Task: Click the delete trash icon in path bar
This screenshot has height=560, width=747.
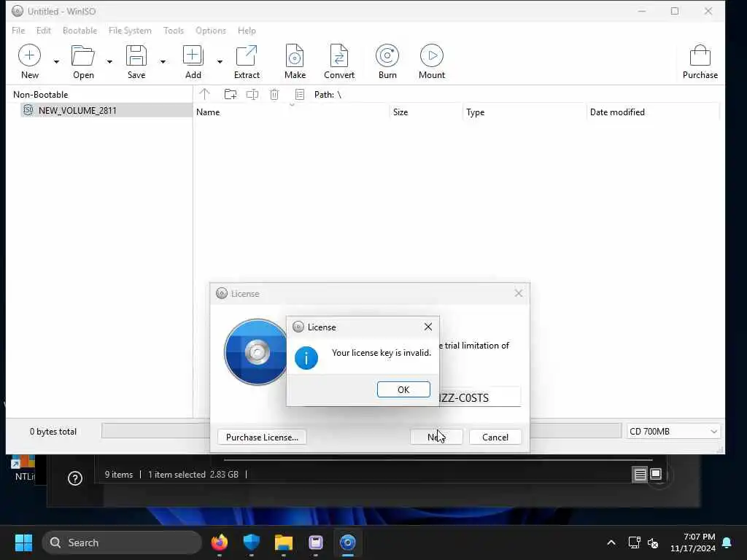Action: coord(274,94)
